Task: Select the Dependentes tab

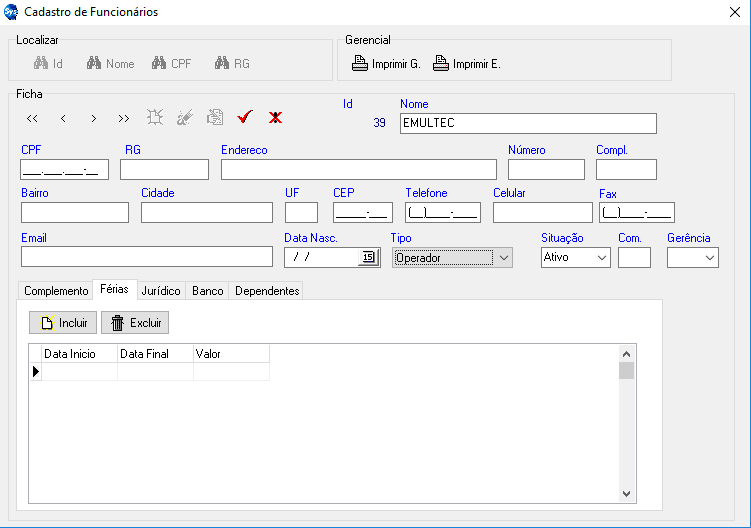Action: tap(266, 291)
